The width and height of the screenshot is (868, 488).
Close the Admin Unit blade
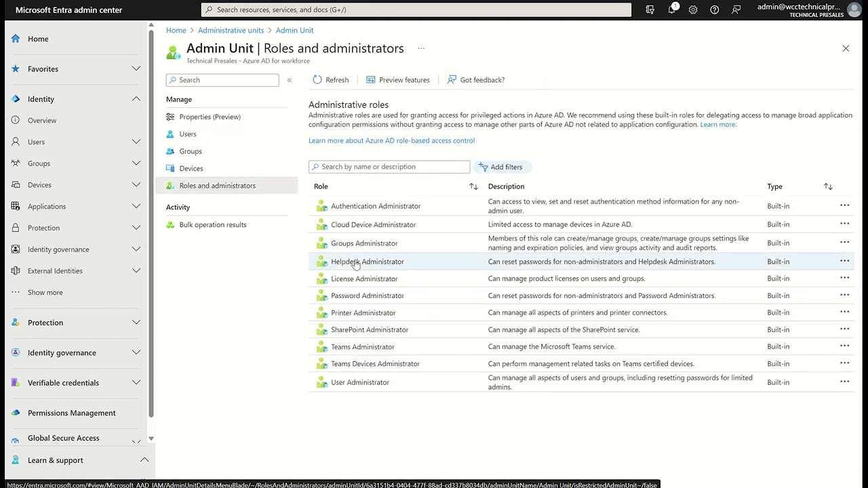click(x=846, y=48)
